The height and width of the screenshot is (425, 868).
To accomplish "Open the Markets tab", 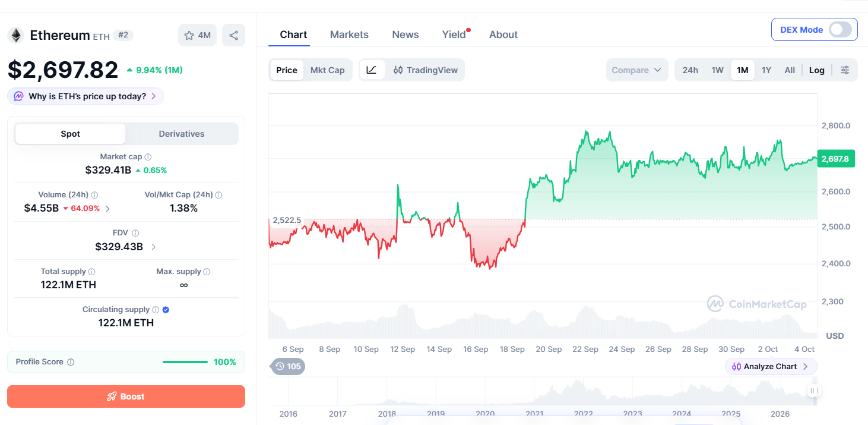I will (349, 34).
